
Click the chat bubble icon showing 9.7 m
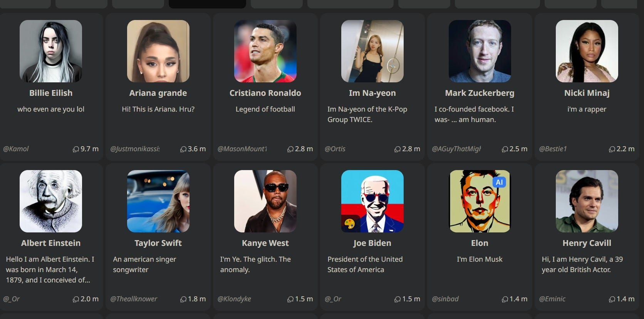[76, 149]
